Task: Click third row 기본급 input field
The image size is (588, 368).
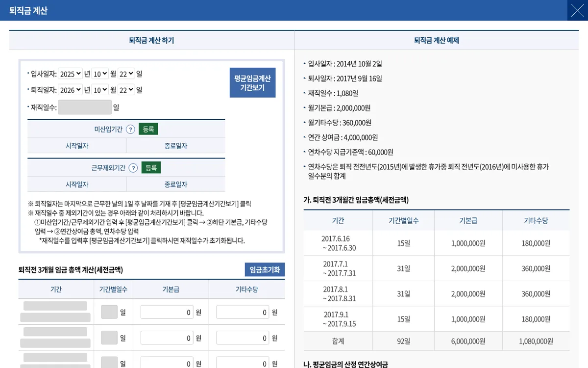Action: coord(167,363)
